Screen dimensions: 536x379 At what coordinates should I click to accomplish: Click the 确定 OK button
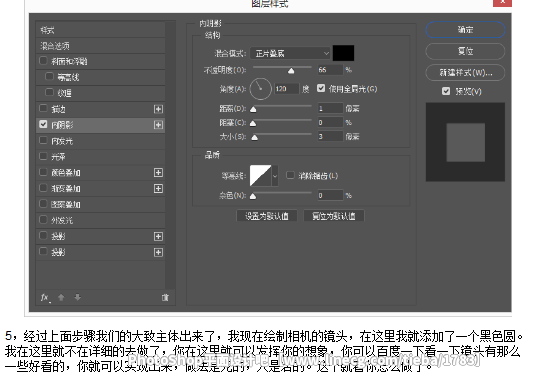coord(465,30)
